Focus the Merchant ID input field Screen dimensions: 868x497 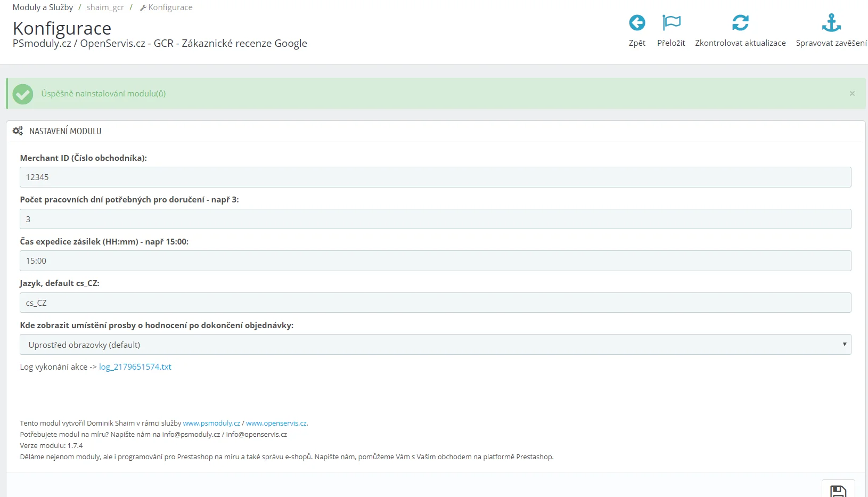[x=435, y=177]
